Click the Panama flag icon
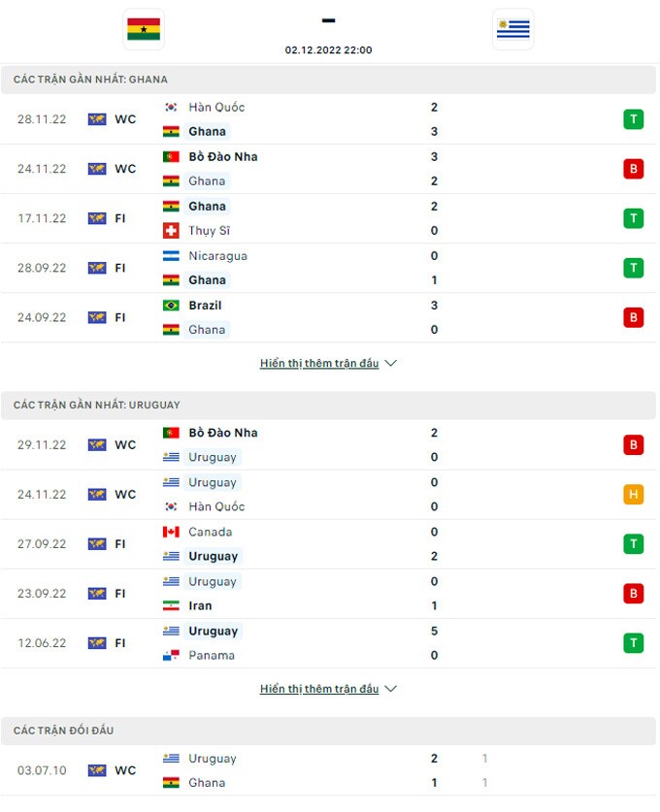Viewport: 660px width, 812px height. point(171,655)
